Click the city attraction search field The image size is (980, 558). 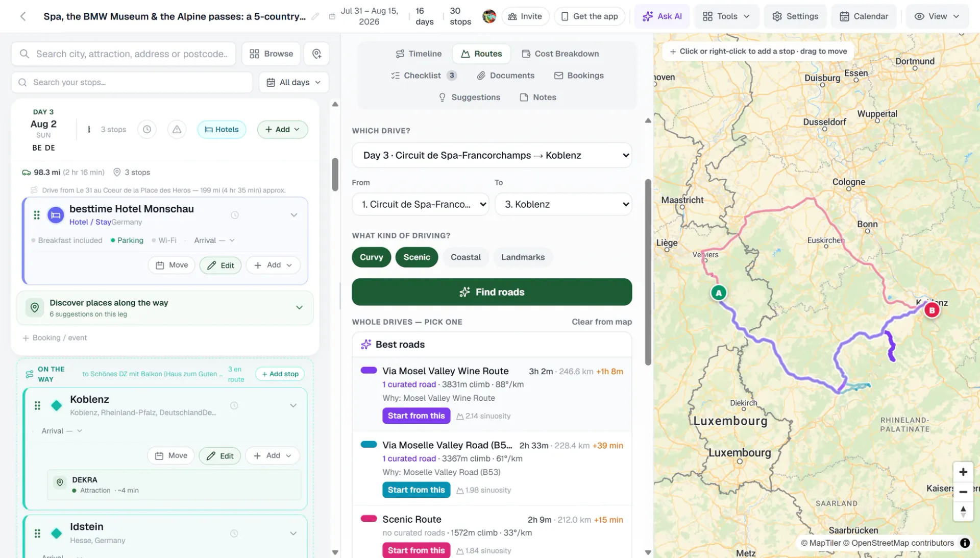[x=124, y=54]
